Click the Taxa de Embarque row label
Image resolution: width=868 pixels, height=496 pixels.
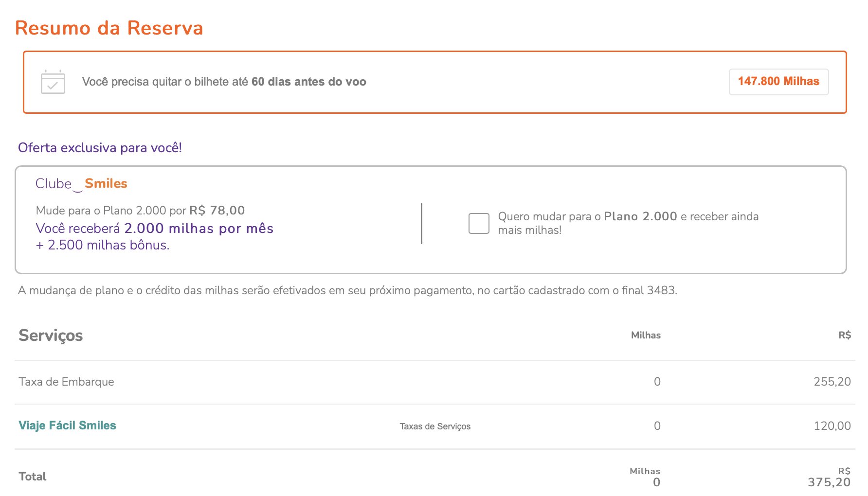pos(66,382)
